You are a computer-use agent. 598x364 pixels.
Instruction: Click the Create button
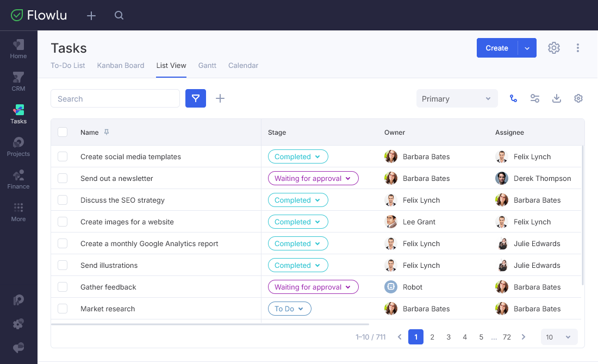pyautogui.click(x=497, y=48)
